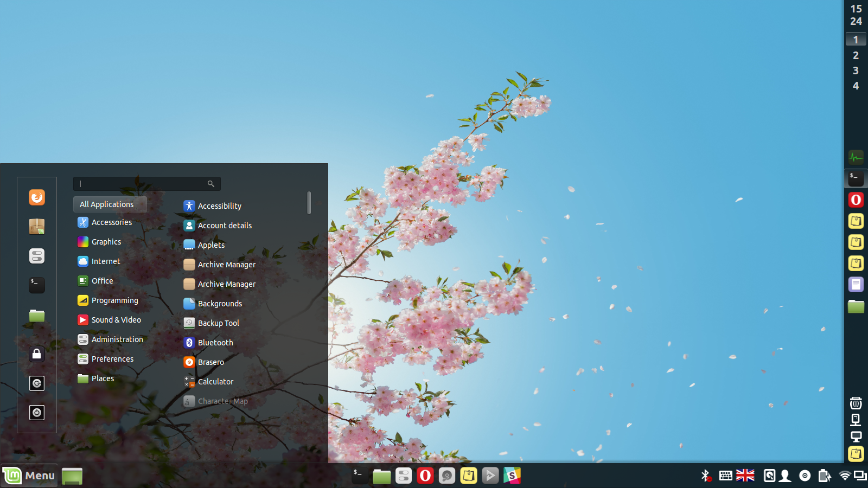Open Files folder in the right panel
The height and width of the screenshot is (488, 868).
pos(856,306)
